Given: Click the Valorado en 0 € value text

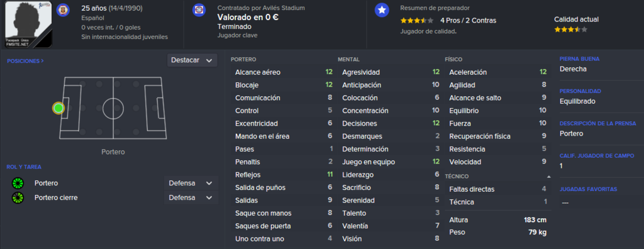Looking at the screenshot, I should point(248,17).
